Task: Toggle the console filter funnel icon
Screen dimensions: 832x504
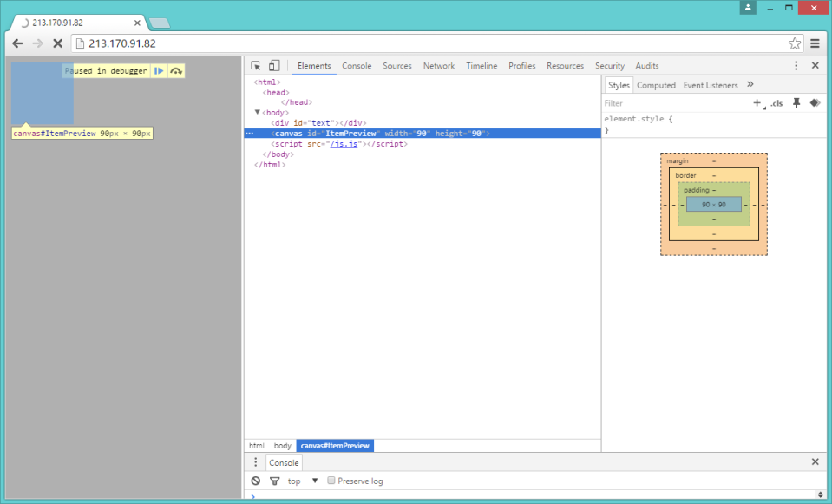Action: coord(274,481)
